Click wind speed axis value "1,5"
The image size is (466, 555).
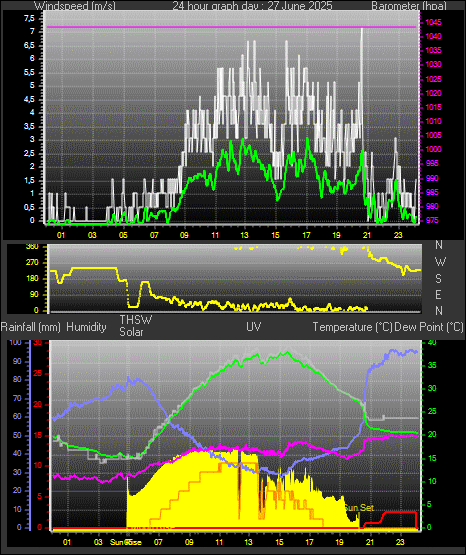coord(29,181)
